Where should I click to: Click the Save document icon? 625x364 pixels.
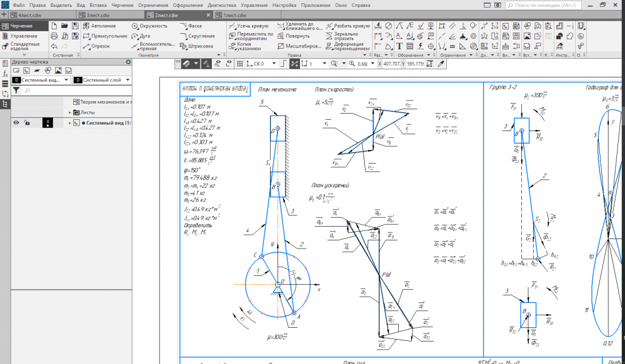coord(75,26)
